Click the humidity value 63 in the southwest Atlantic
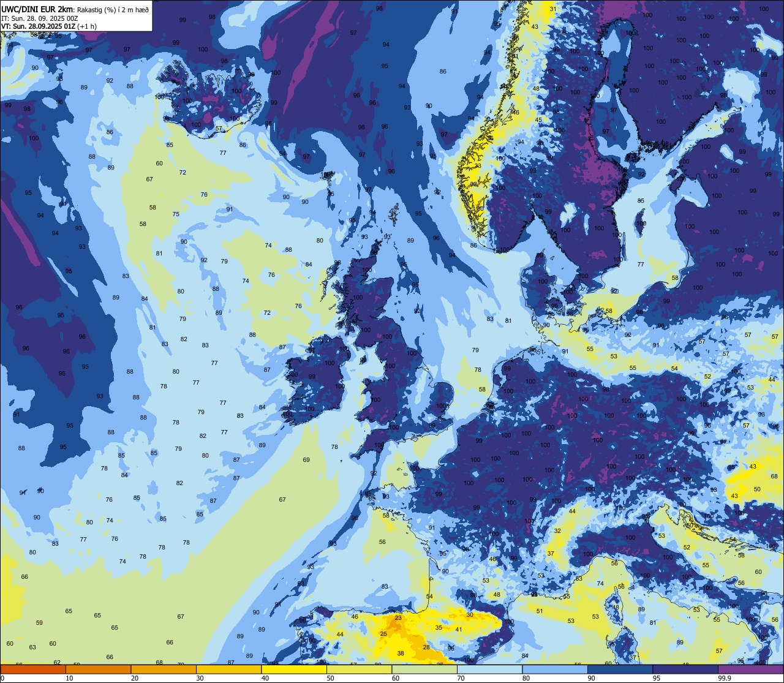Viewport: 784px width, 683px height. point(32,647)
